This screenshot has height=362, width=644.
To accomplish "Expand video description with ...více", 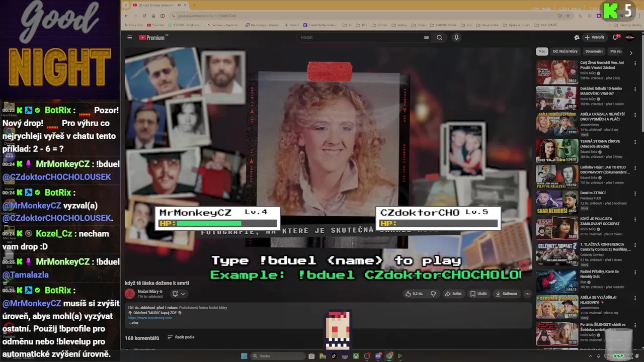I will coord(133,323).
